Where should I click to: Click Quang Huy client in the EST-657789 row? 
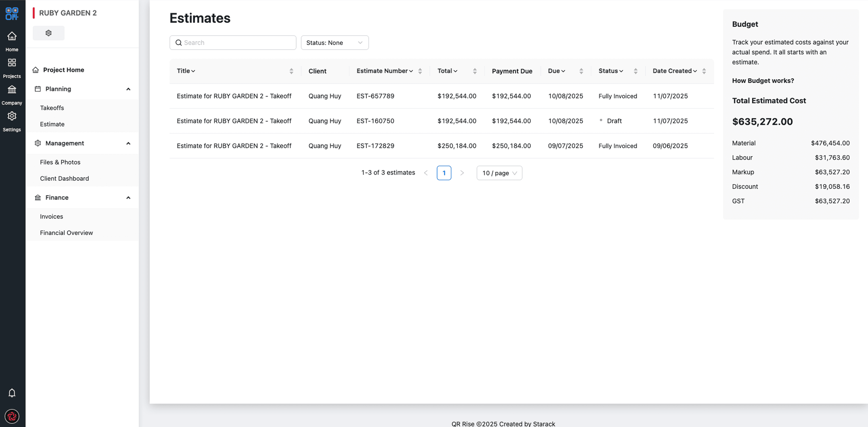tap(325, 96)
